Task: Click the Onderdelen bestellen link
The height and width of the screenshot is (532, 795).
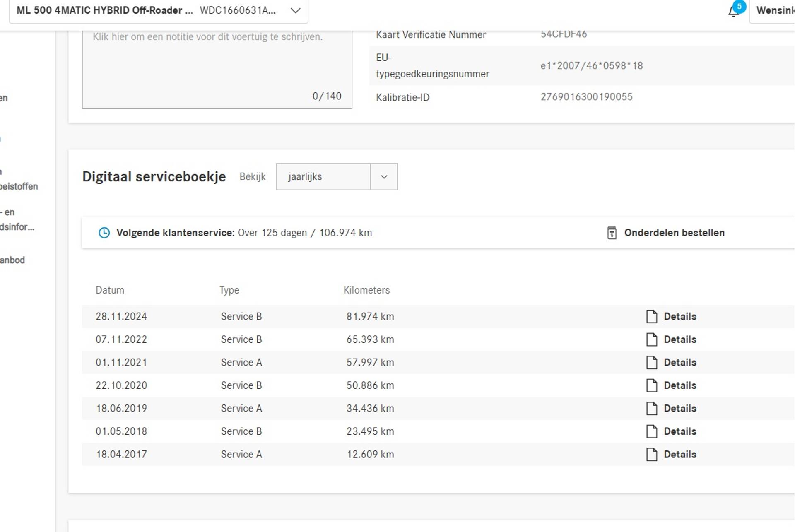Action: tap(674, 233)
